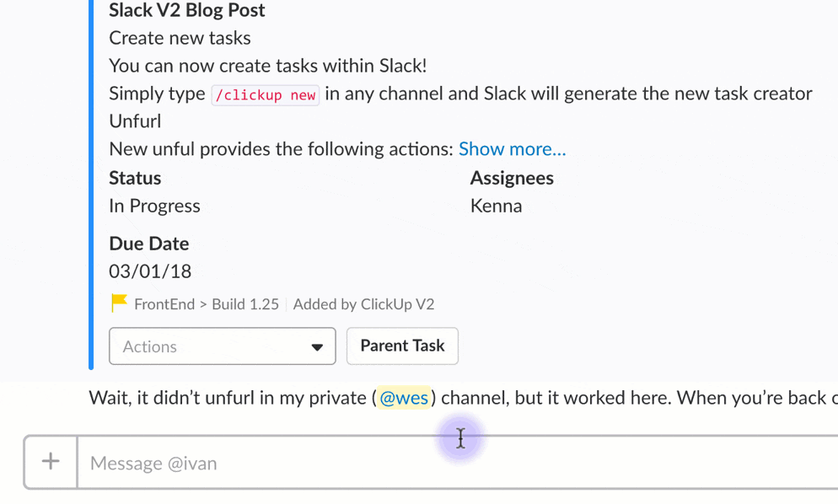Click the Added by ClickUp V2 label
The width and height of the screenshot is (838, 504).
click(x=363, y=304)
